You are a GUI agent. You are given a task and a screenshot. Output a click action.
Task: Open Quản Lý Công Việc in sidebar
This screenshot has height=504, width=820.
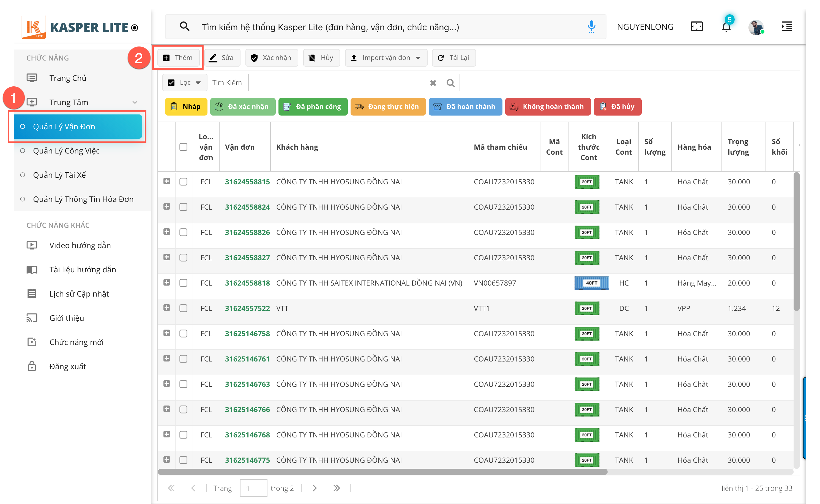pyautogui.click(x=66, y=151)
